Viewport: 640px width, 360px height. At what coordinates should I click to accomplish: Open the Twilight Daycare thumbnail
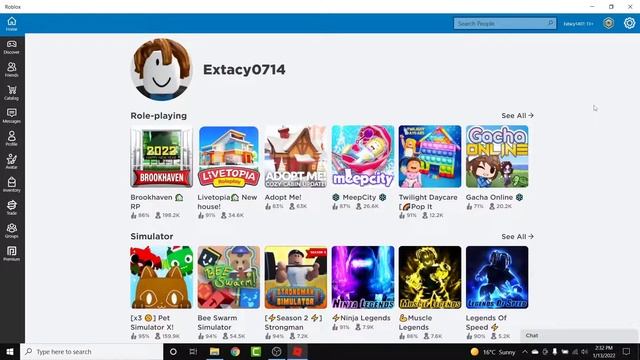click(x=430, y=157)
